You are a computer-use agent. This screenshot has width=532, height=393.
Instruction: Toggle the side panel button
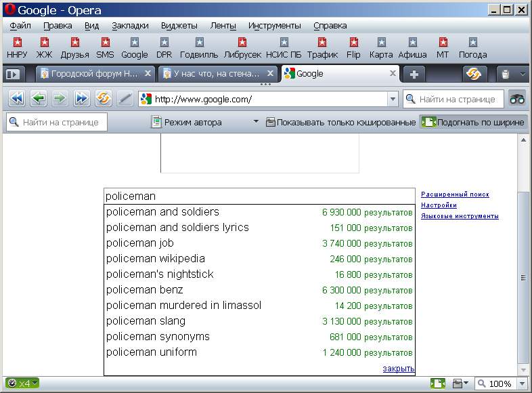pyautogui.click(x=13, y=74)
